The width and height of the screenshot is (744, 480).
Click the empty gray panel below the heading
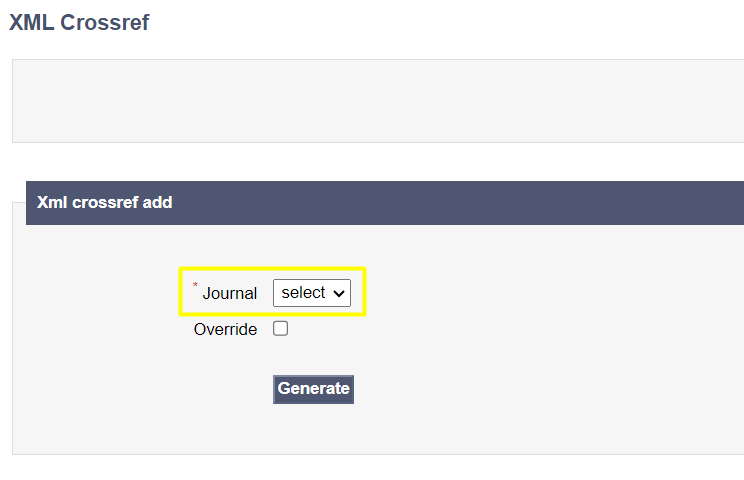[378, 101]
